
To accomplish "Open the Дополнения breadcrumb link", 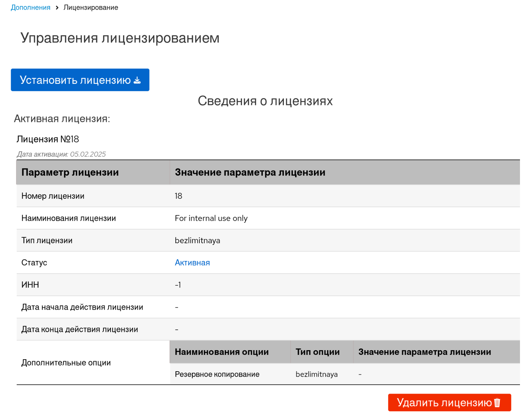I will click(x=30, y=8).
